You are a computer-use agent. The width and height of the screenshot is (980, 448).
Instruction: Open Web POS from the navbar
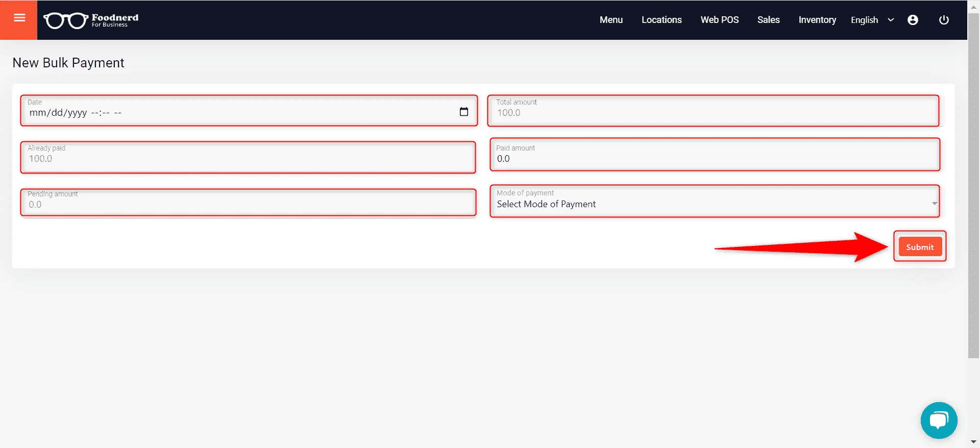[719, 20]
